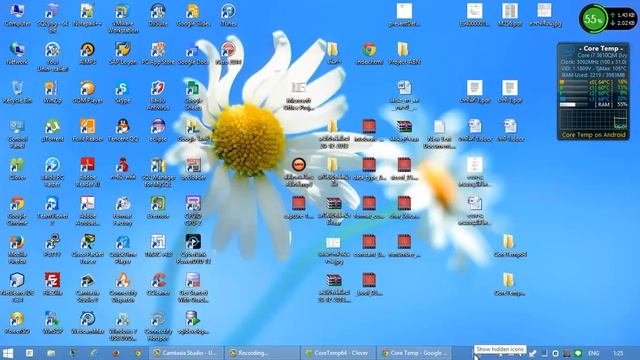Launch the Connectify Hotspot shortcut
The width and height of the screenshot is (640, 360).
[158, 326]
